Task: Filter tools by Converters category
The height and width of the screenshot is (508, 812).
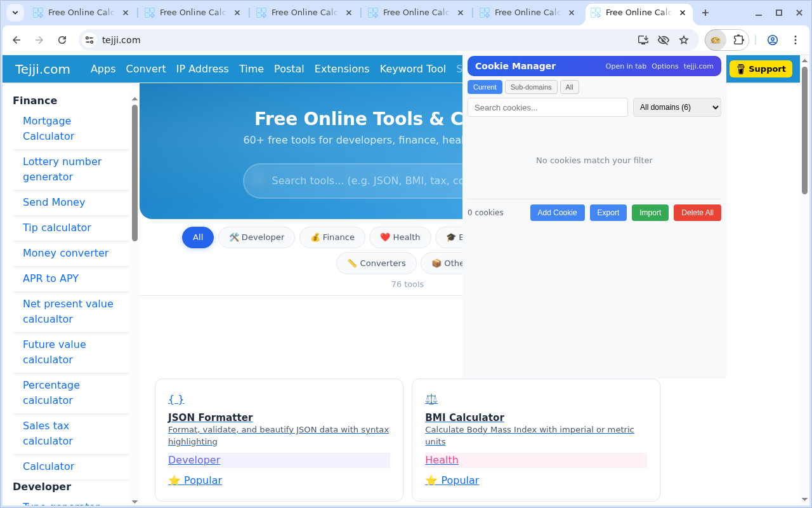Action: pos(376,264)
